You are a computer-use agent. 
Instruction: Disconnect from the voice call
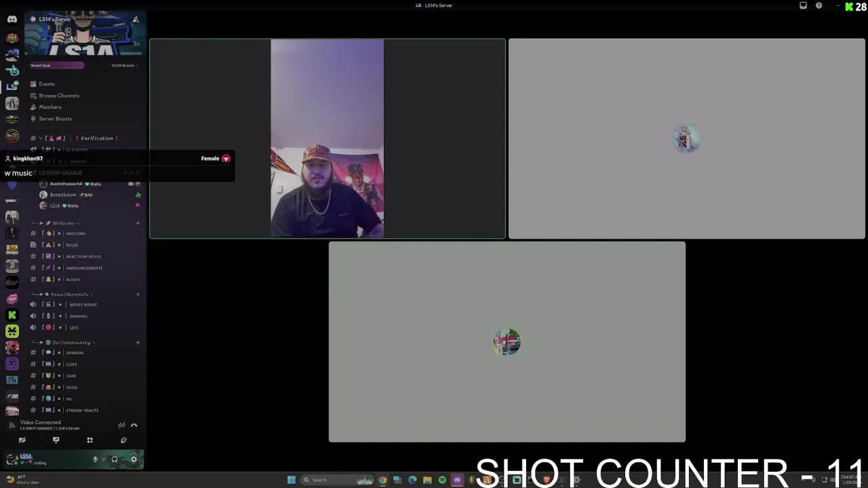tap(134, 425)
